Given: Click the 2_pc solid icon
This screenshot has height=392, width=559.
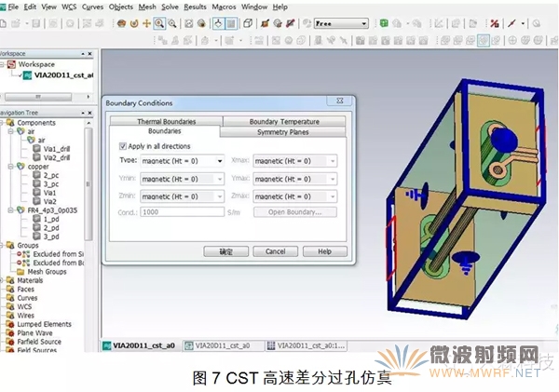Looking at the screenshot, I should pos(36,175).
